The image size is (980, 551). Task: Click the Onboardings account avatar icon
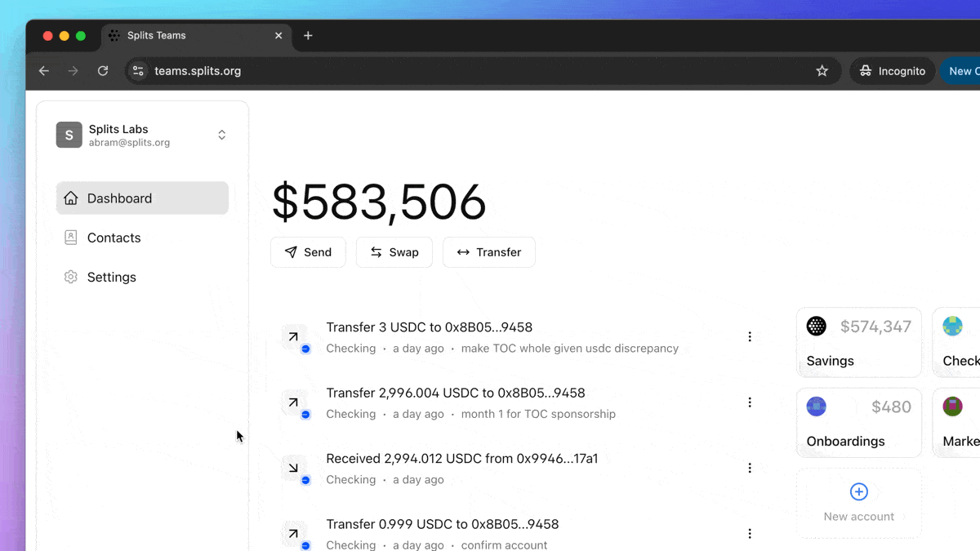(x=817, y=407)
